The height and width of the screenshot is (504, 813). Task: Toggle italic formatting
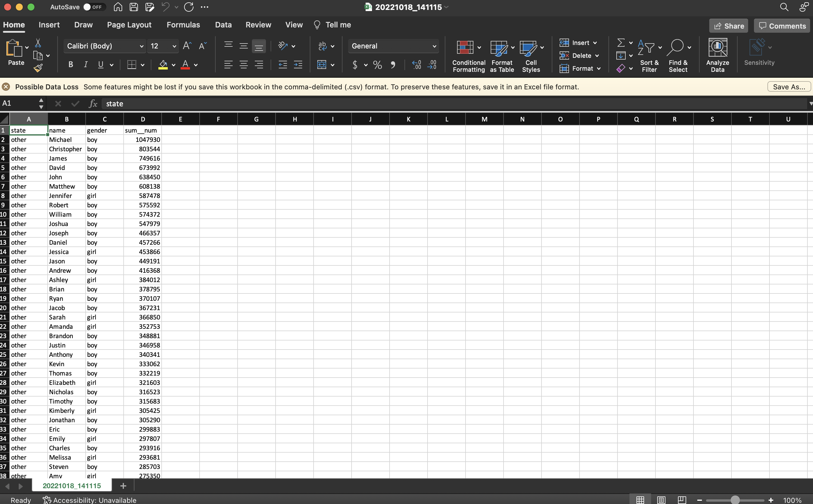pos(85,65)
